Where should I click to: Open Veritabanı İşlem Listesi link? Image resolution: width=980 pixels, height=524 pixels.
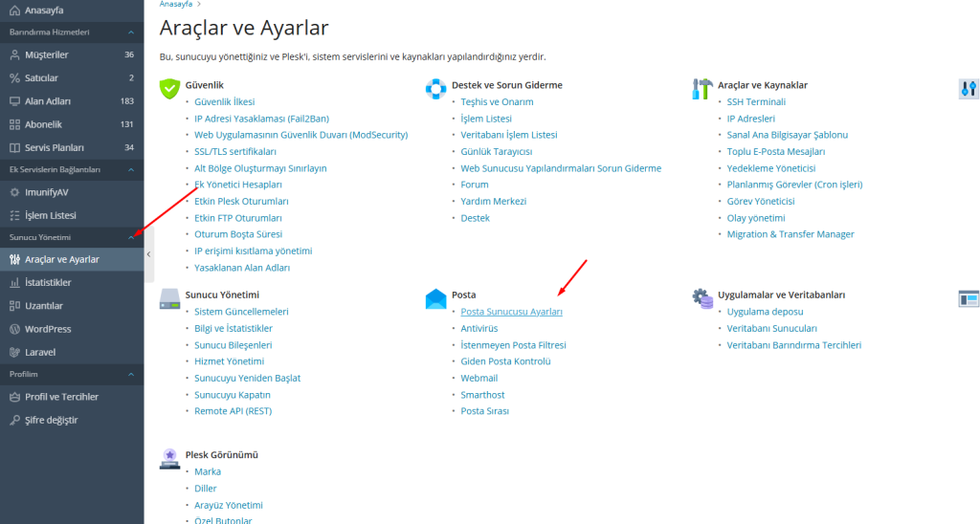click(x=509, y=135)
